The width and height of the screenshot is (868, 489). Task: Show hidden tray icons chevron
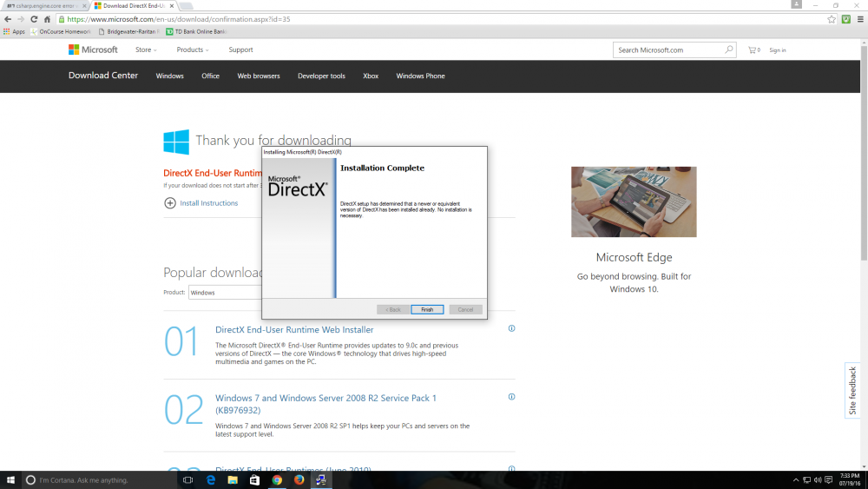tap(795, 480)
